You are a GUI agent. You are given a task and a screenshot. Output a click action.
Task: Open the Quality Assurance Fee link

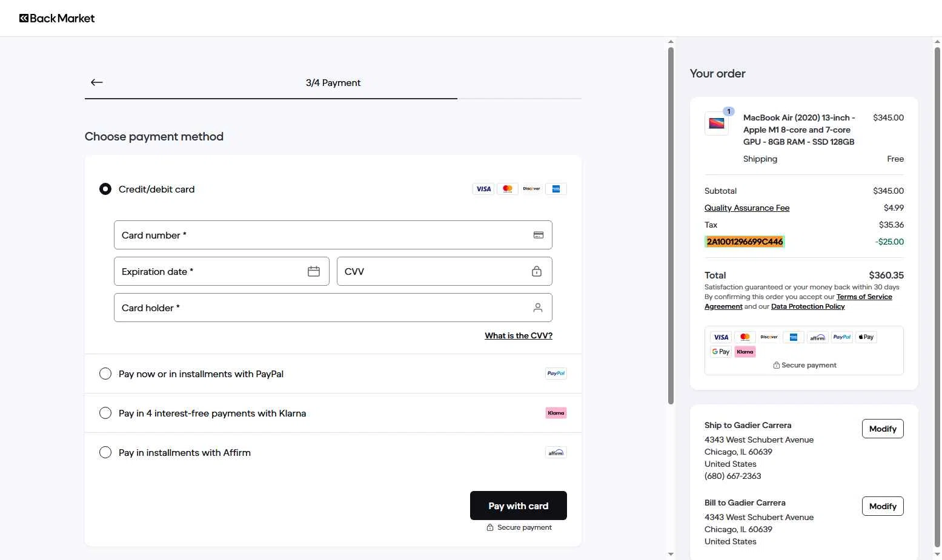(x=747, y=208)
